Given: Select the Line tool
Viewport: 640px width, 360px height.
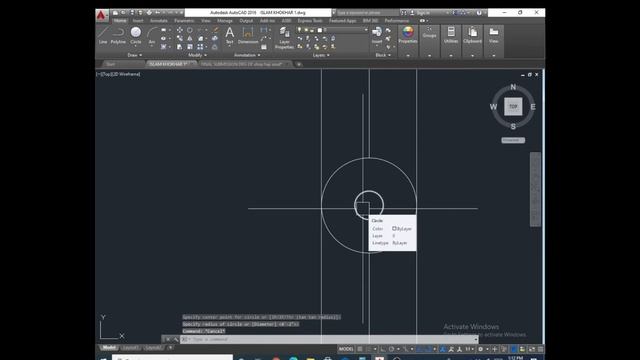Looking at the screenshot, I should click(x=103, y=35).
